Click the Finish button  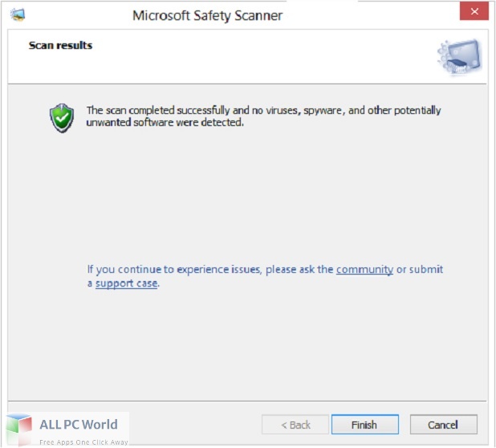click(x=364, y=424)
